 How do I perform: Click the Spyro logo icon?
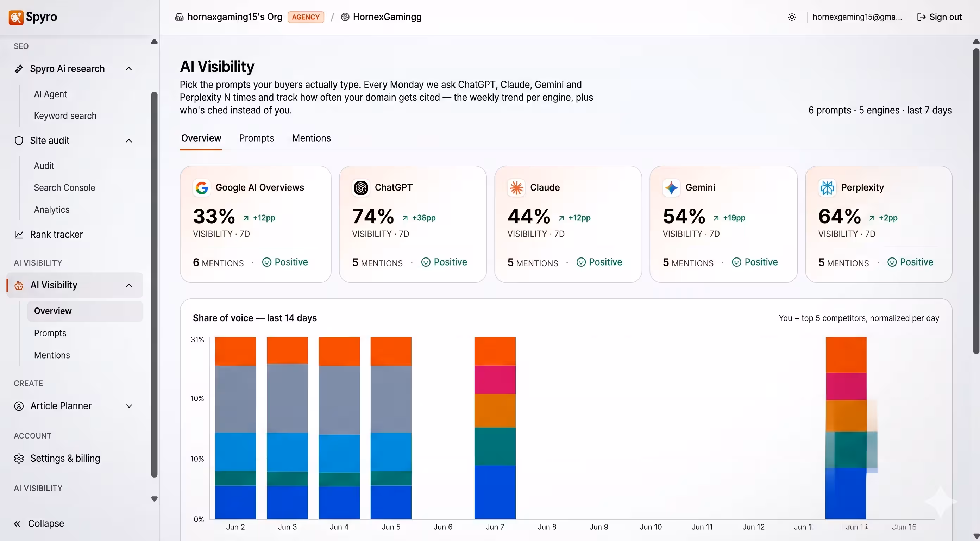coord(15,17)
